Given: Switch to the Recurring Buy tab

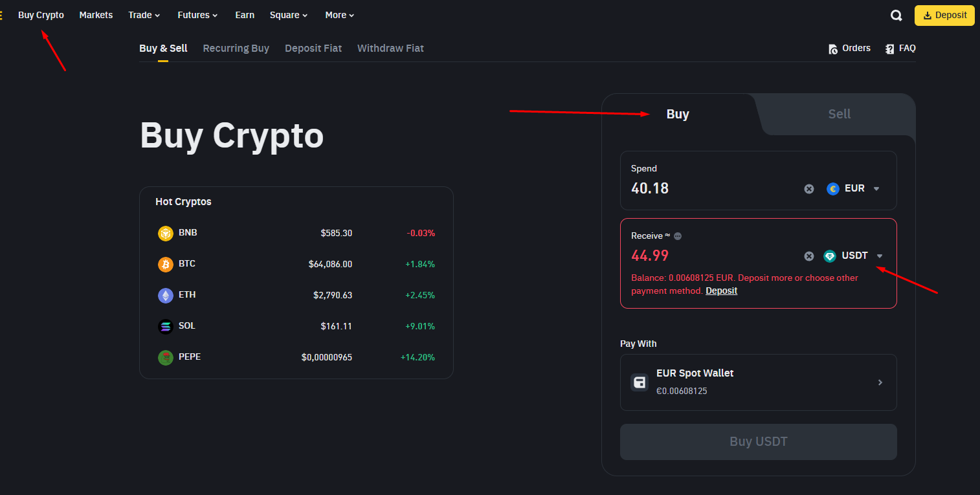Looking at the screenshot, I should click(x=236, y=49).
